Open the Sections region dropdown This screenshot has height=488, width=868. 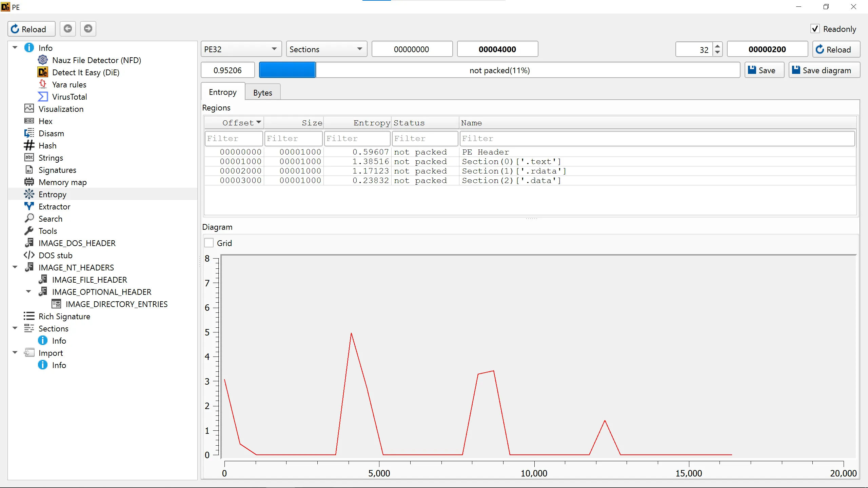pyautogui.click(x=326, y=49)
